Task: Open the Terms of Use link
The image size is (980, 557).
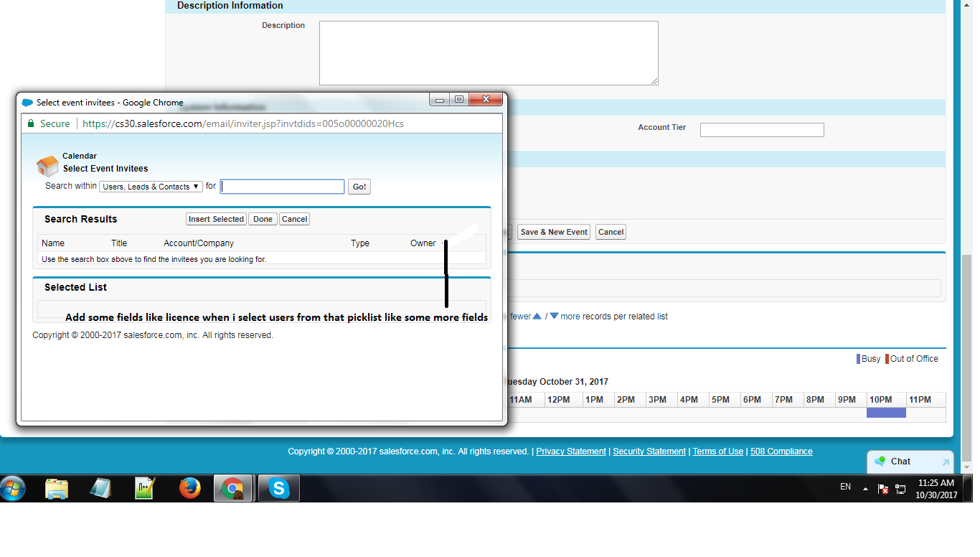Action: click(x=718, y=451)
